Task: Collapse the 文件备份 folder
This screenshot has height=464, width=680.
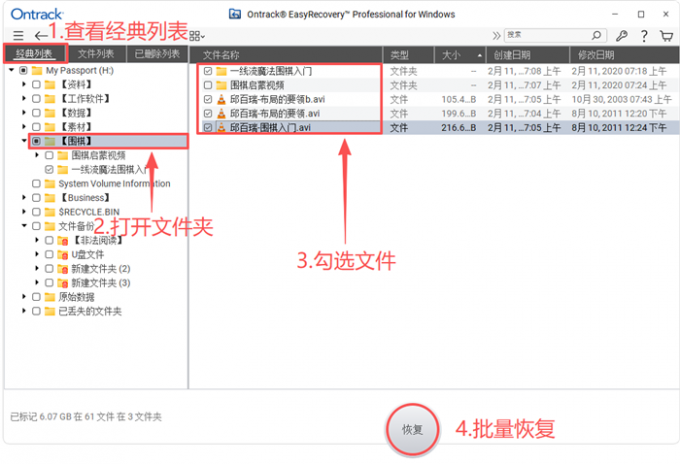Action: tap(24, 225)
